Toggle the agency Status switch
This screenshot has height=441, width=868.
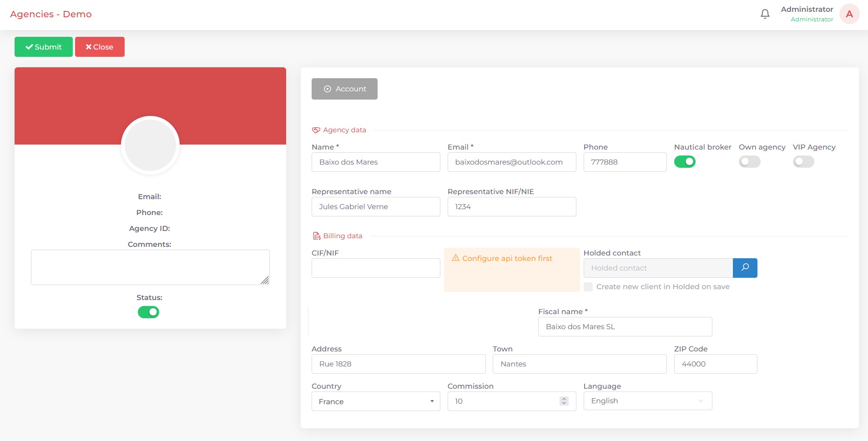pyautogui.click(x=148, y=312)
